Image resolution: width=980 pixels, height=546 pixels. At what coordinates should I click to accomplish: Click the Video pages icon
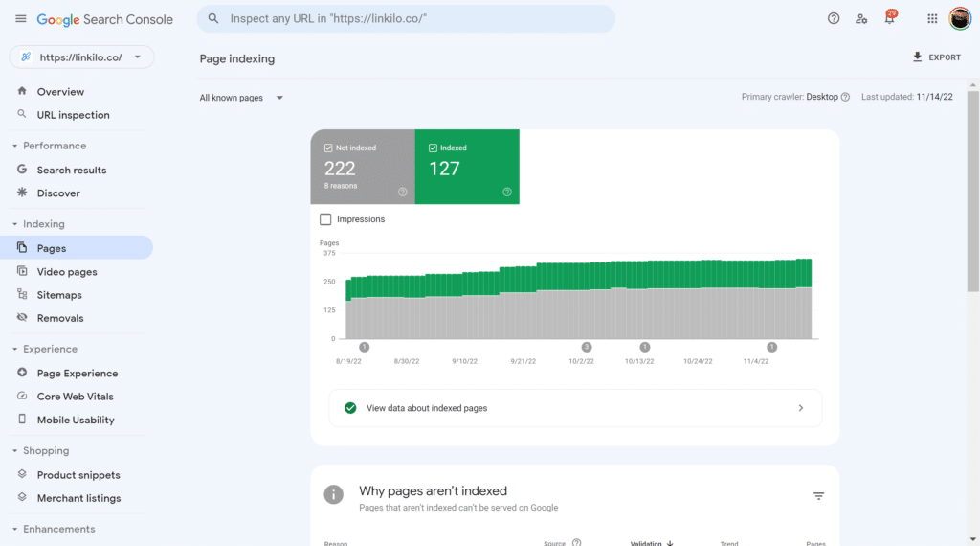click(x=22, y=271)
